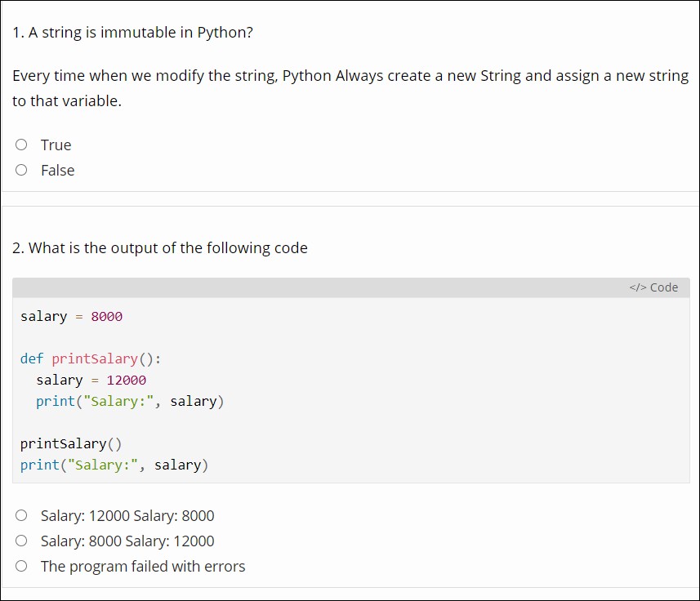Choose radio for Salary: 8000 Salary: 12000
Viewport: 700px width, 601px height.
(x=21, y=541)
